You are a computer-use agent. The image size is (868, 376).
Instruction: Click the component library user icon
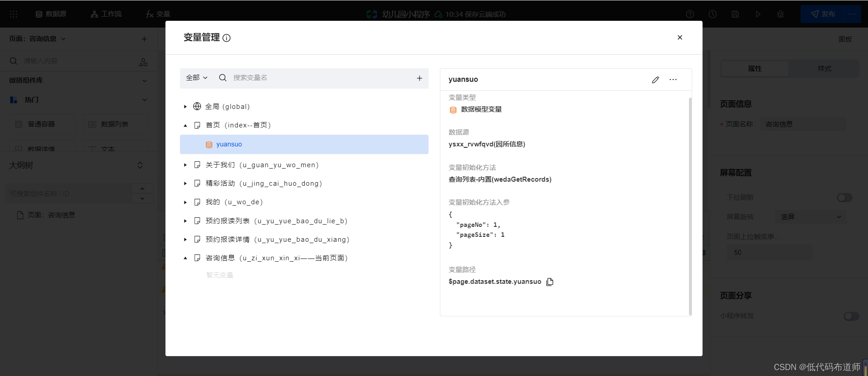[x=143, y=62]
